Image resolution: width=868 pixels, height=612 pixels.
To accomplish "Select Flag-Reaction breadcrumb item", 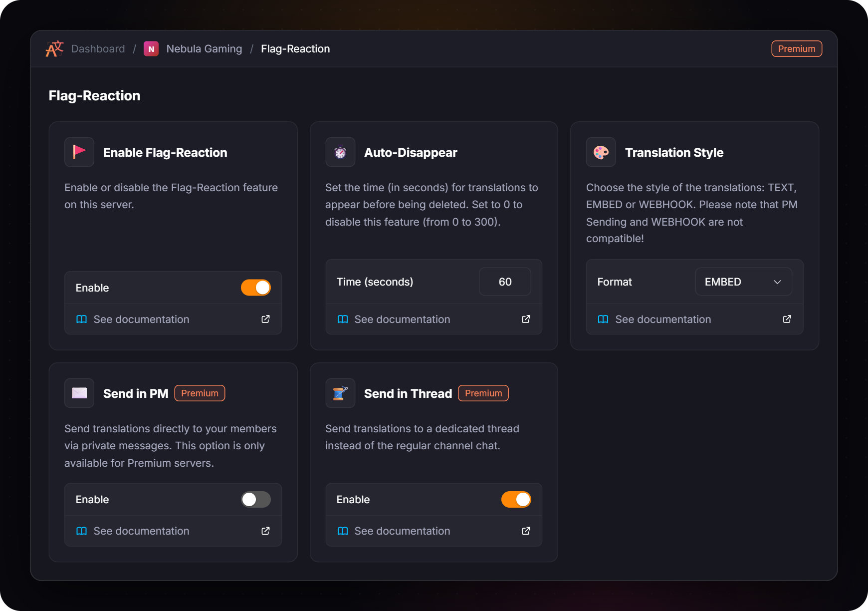I will pyautogui.click(x=295, y=48).
